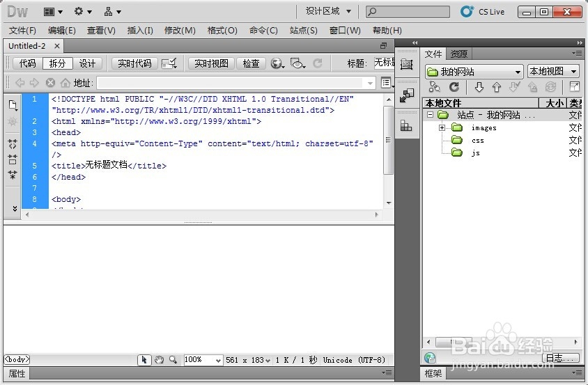Click the globe icon at Files panel bottom
Screen dimensions: 588x385
(430, 358)
